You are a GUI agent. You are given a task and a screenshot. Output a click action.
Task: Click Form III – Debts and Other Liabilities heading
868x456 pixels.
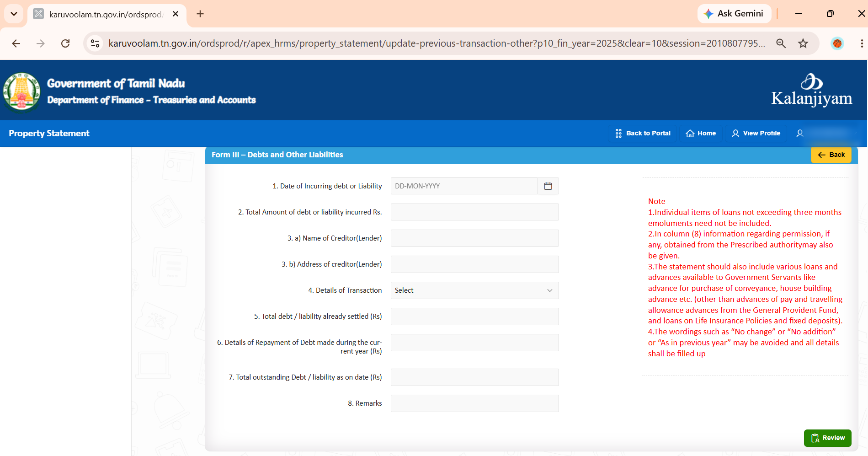click(277, 155)
